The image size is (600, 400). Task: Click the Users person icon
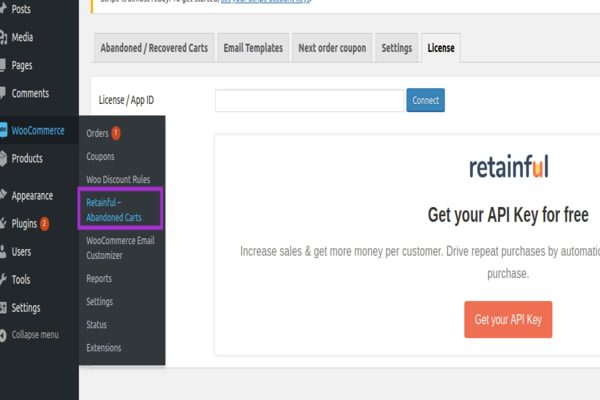click(x=3, y=251)
